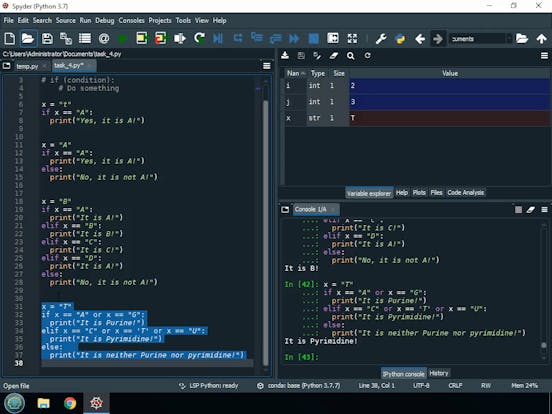Search variables with the magnifier icon
The width and height of the screenshot is (552, 414).
tap(351, 56)
